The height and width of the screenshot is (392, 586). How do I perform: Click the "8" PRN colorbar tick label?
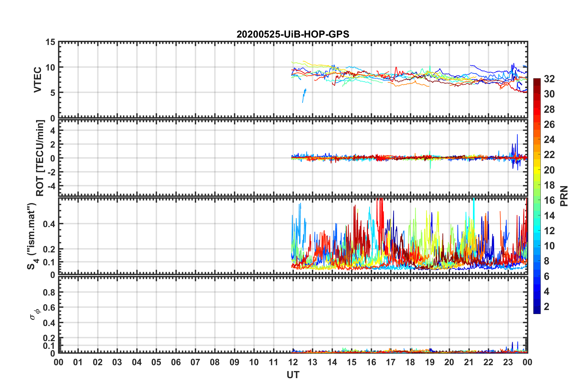[547, 261]
